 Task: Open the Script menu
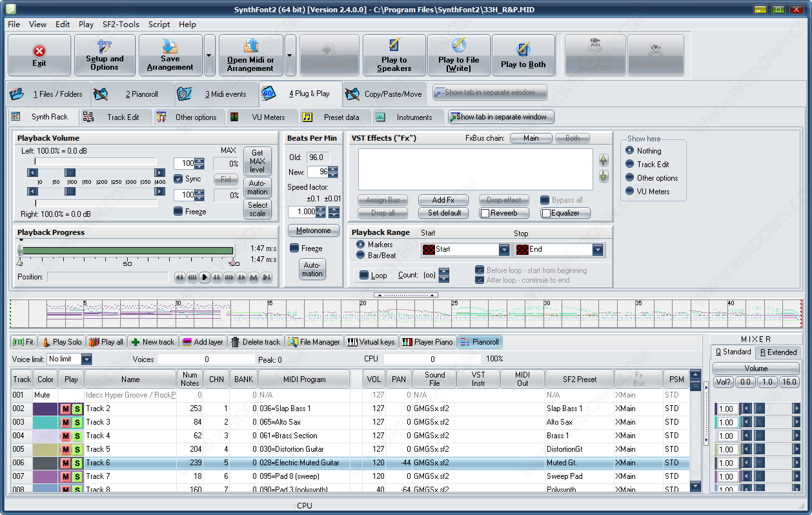[159, 24]
